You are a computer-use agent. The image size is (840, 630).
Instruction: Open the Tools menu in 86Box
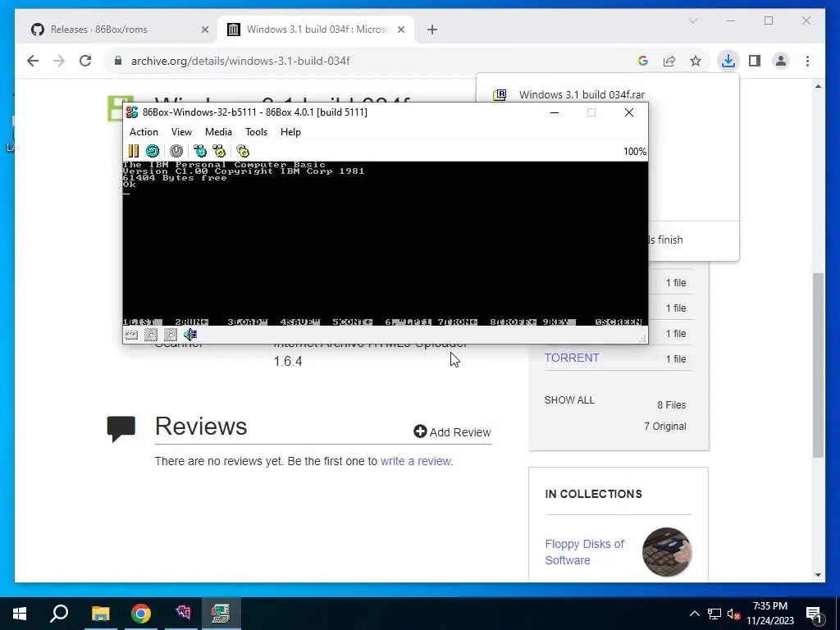[x=256, y=132]
